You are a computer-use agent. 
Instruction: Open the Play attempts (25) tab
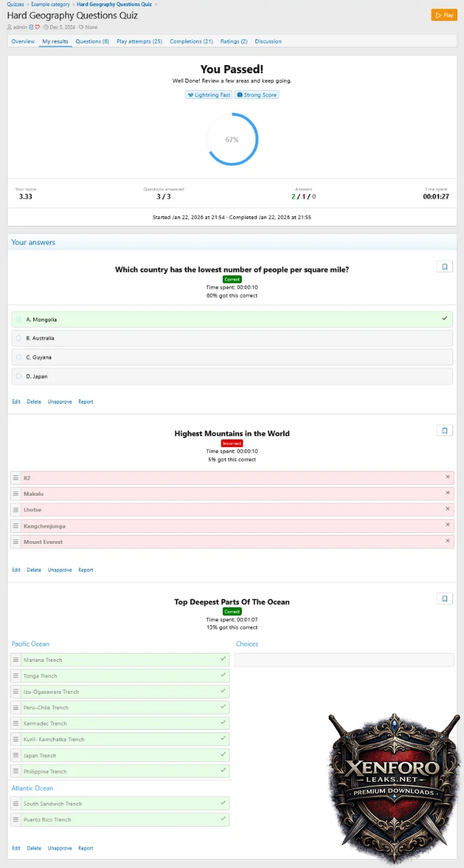[139, 41]
